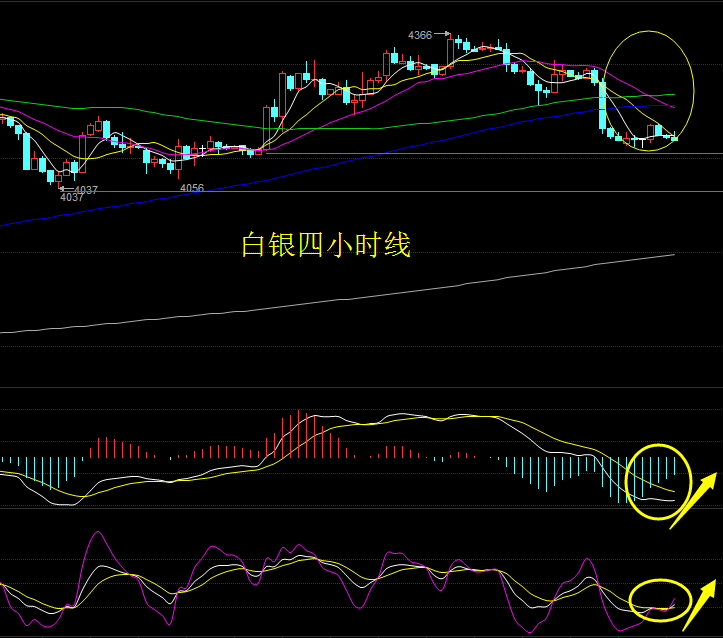Viewport: 723px width, 638px height.
Task: Click the last candlestick at the chart's right edge
Action: [x=674, y=137]
